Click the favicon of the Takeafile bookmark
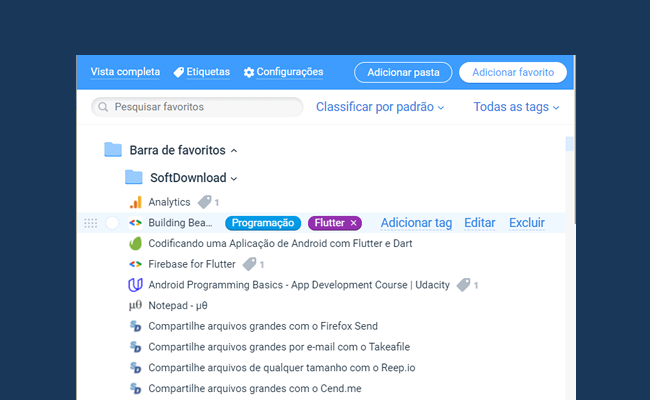The height and width of the screenshot is (400, 650). pos(136,347)
